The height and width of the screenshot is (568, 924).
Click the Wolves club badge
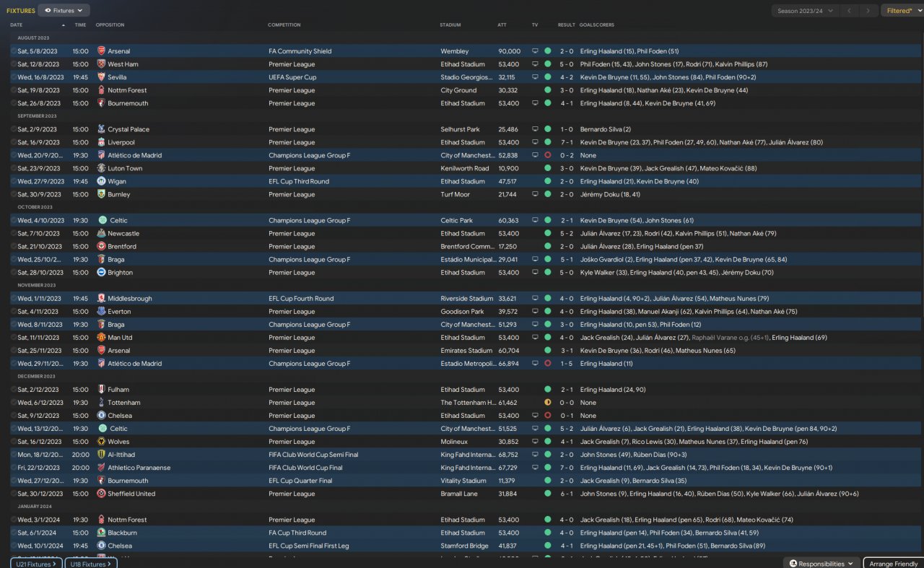click(x=101, y=442)
